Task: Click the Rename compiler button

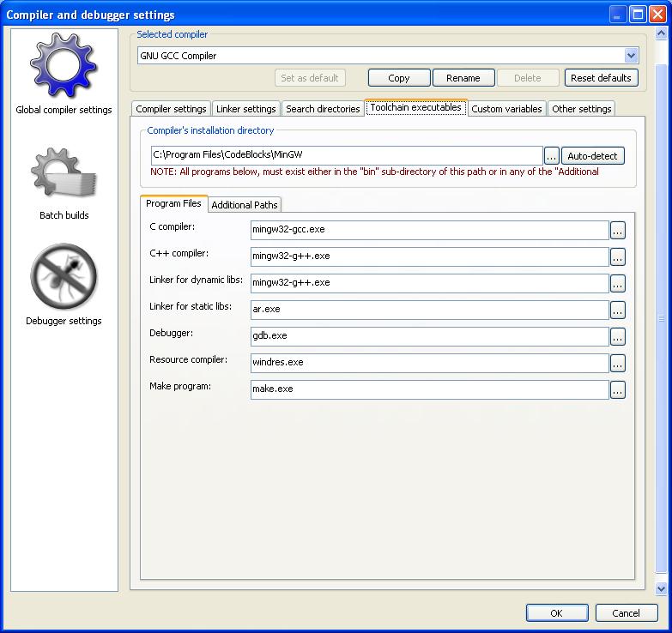Action: point(463,78)
